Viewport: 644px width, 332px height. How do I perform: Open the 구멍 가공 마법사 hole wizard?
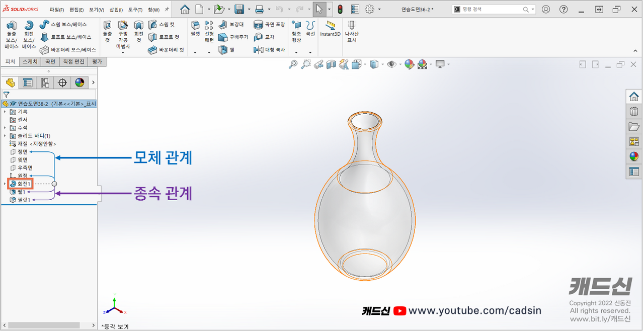point(123,35)
